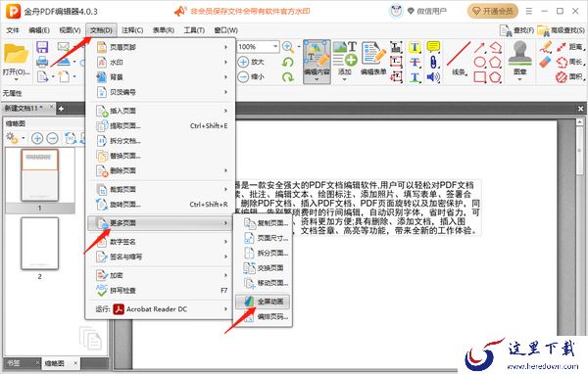Expand dropdown arrow under 图章
588x374 pixels.
(x=519, y=79)
